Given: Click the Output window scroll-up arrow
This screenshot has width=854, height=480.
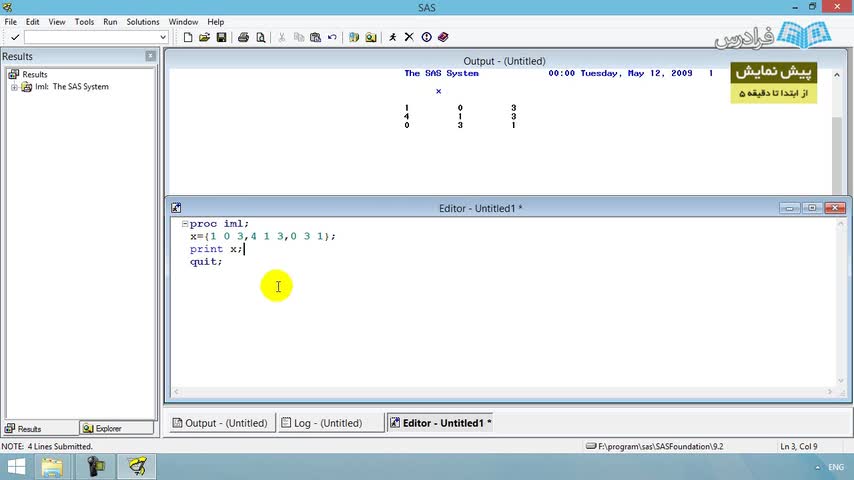Looking at the screenshot, I should tap(837, 75).
